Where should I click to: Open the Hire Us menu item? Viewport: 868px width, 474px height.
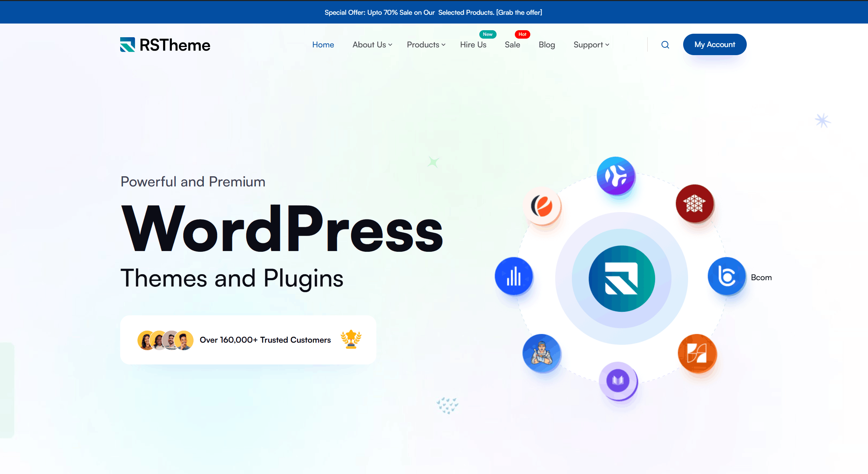tap(473, 45)
